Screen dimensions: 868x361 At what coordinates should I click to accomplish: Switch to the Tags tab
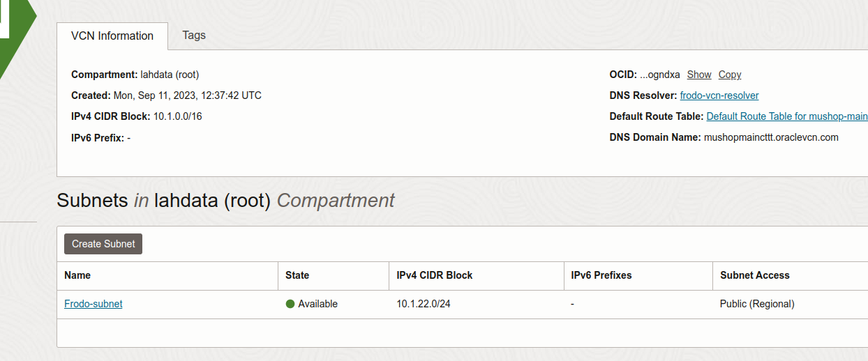click(194, 35)
